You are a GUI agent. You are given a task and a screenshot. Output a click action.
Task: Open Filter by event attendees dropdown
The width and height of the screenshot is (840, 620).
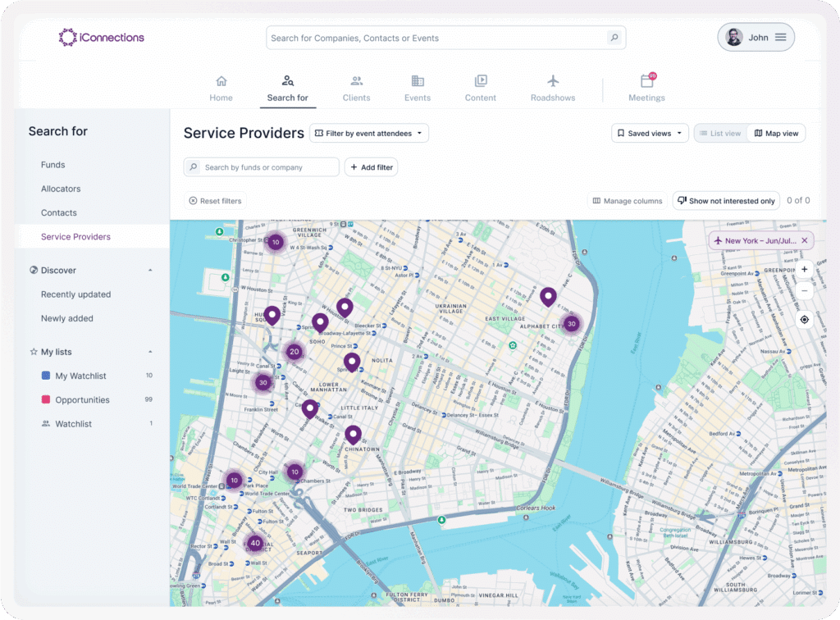pos(369,133)
